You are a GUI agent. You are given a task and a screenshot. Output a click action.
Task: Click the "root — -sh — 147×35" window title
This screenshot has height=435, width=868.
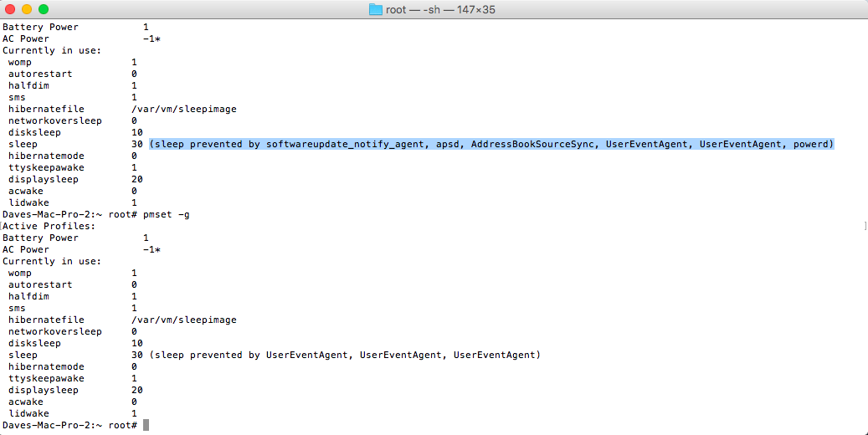click(x=442, y=9)
